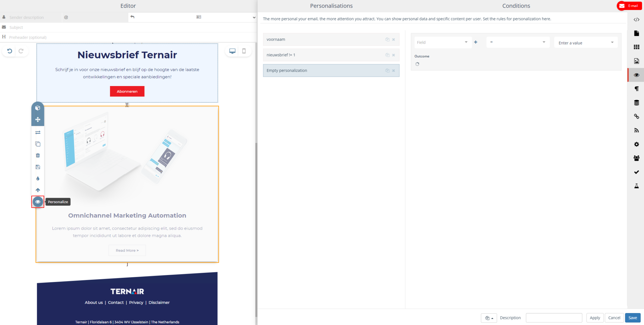Click the Preheader (optional) field
Screen dimensions: 644x325
click(x=132, y=37)
